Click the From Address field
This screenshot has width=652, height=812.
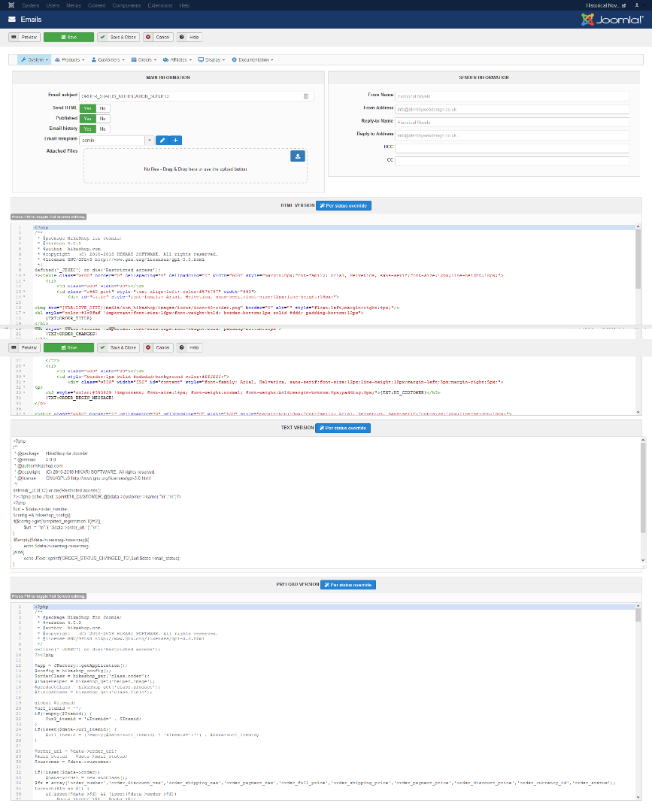click(511, 109)
